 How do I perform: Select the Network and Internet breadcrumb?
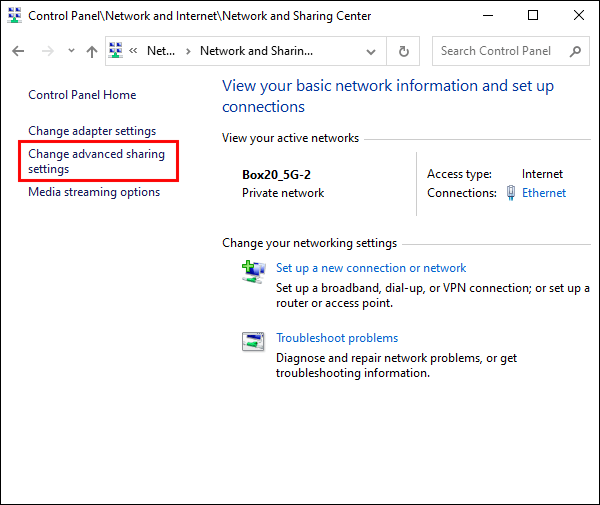(x=160, y=51)
